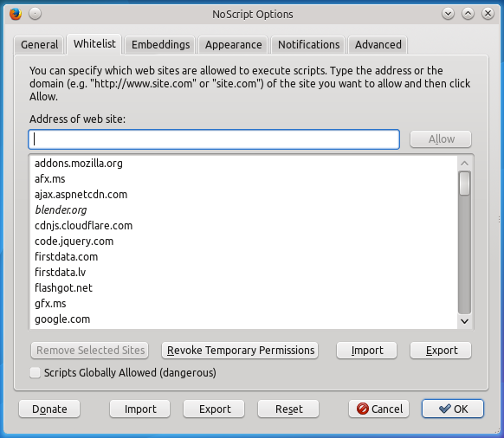Click the round pin button beside Firefox icon

click(x=35, y=14)
